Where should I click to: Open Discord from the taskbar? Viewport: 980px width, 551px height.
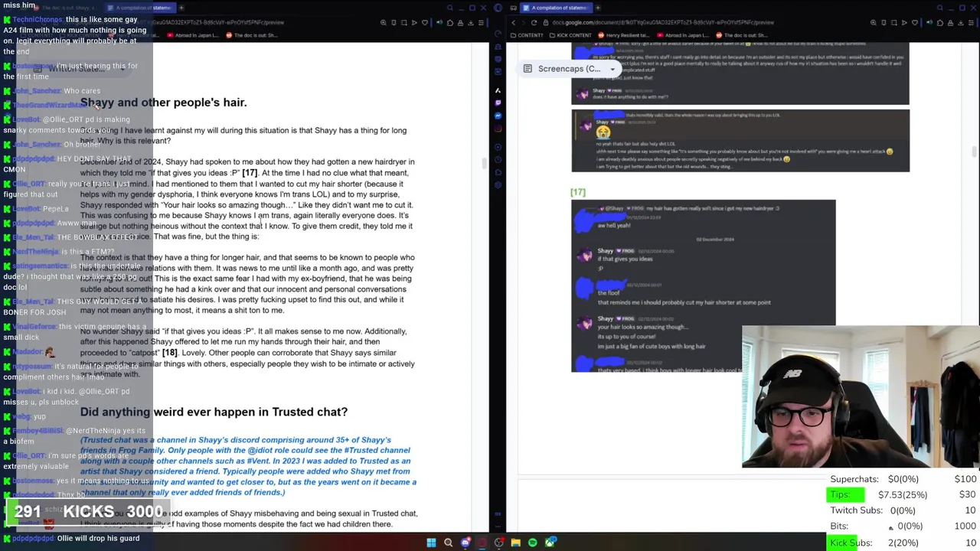tap(465, 543)
